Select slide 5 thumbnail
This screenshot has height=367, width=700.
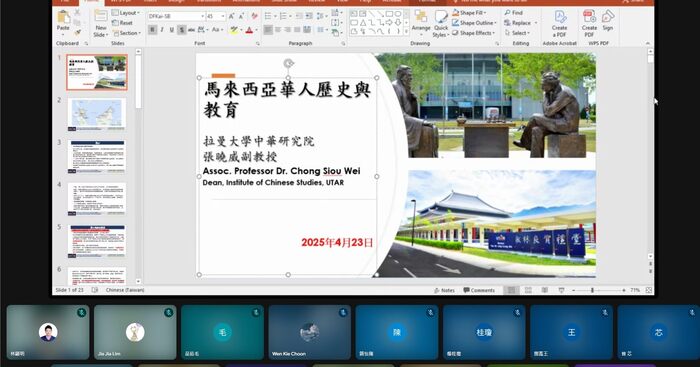(x=97, y=242)
